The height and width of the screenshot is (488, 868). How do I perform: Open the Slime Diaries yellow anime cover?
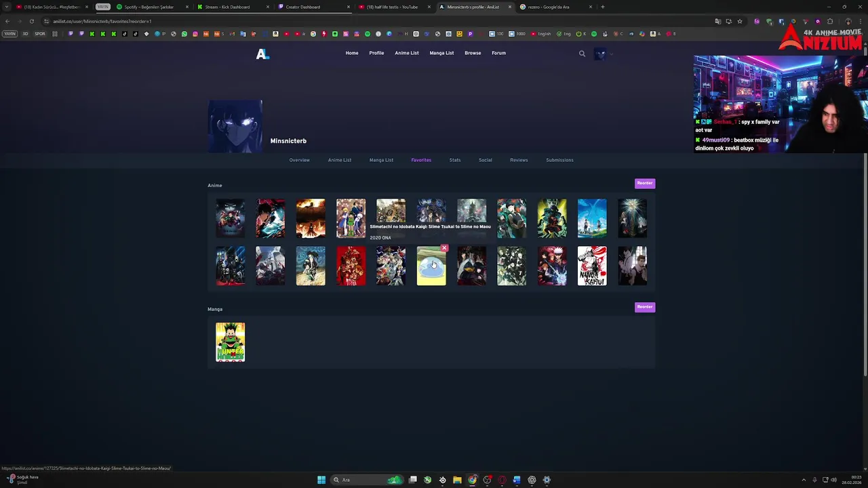(431, 266)
